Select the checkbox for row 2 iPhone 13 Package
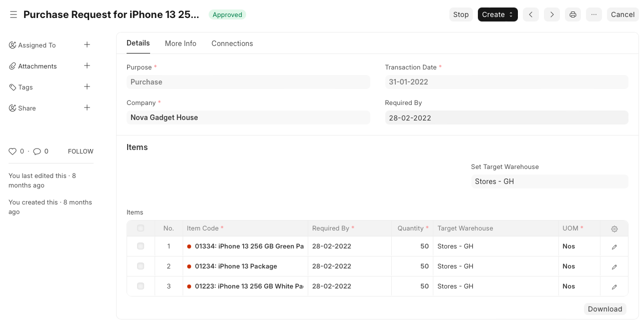Image resolution: width=644 pixels, height=328 pixels. point(141,266)
